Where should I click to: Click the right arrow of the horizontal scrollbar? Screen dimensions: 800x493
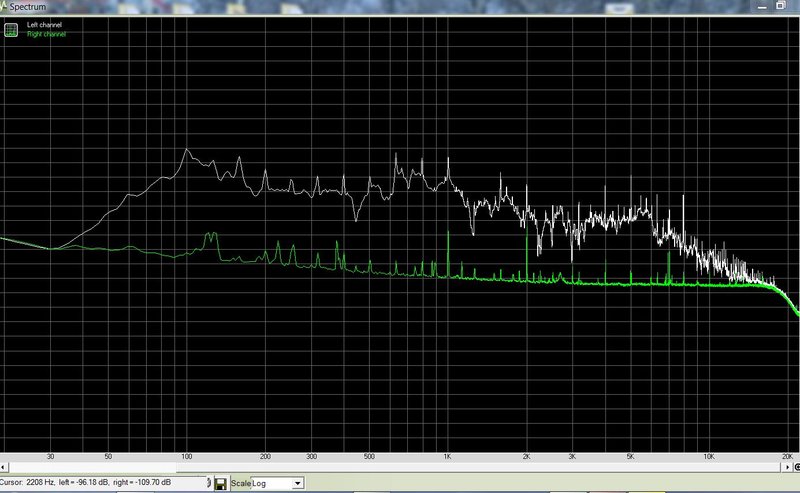pyautogui.click(x=788, y=467)
